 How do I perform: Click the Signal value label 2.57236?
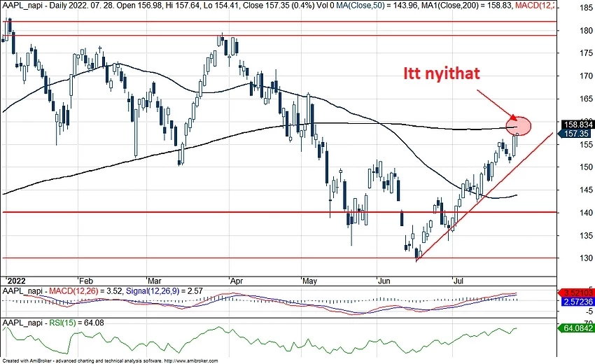pos(577,302)
